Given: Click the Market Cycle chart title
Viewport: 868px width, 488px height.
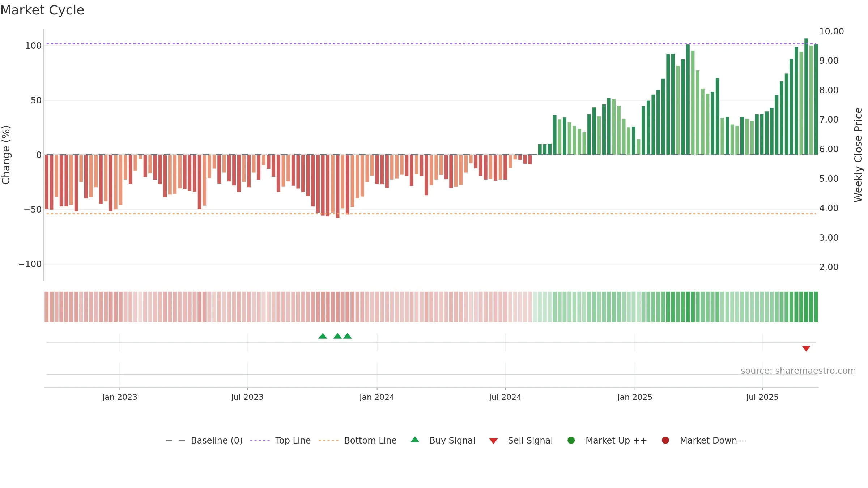Looking at the screenshot, I should point(42,10).
